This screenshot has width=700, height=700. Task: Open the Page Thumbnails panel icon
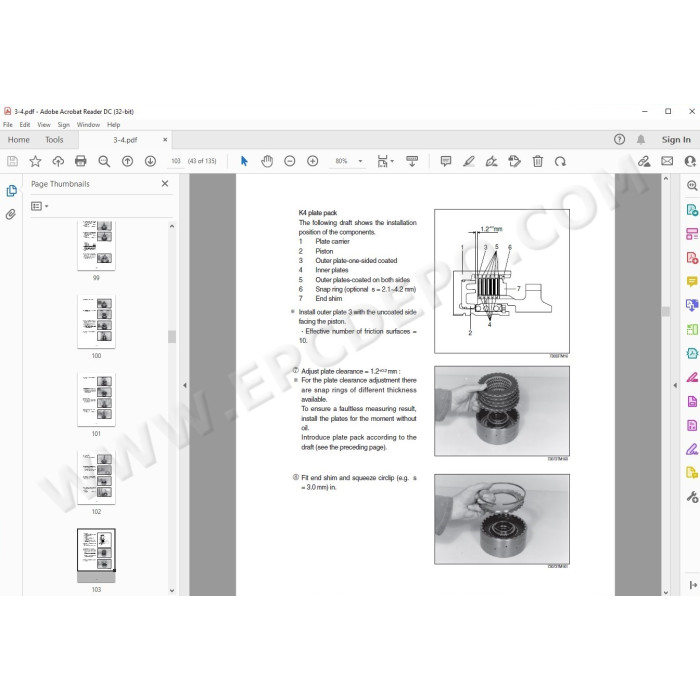click(x=12, y=191)
